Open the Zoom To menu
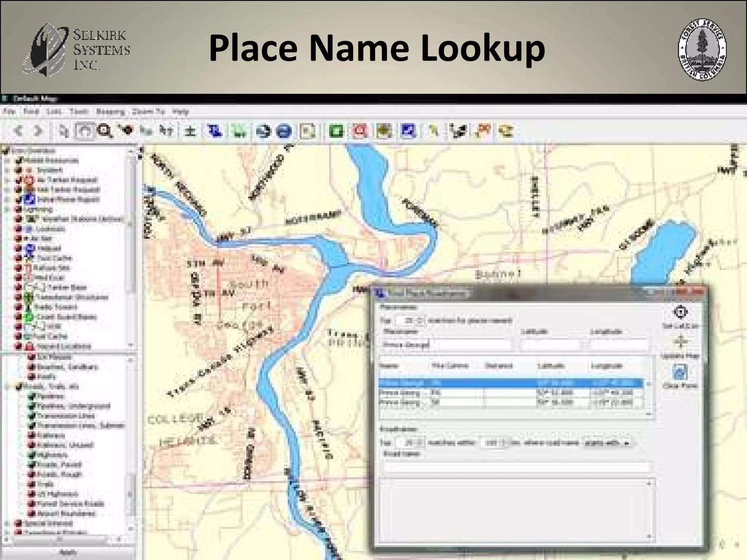747x560 pixels. coord(149,112)
